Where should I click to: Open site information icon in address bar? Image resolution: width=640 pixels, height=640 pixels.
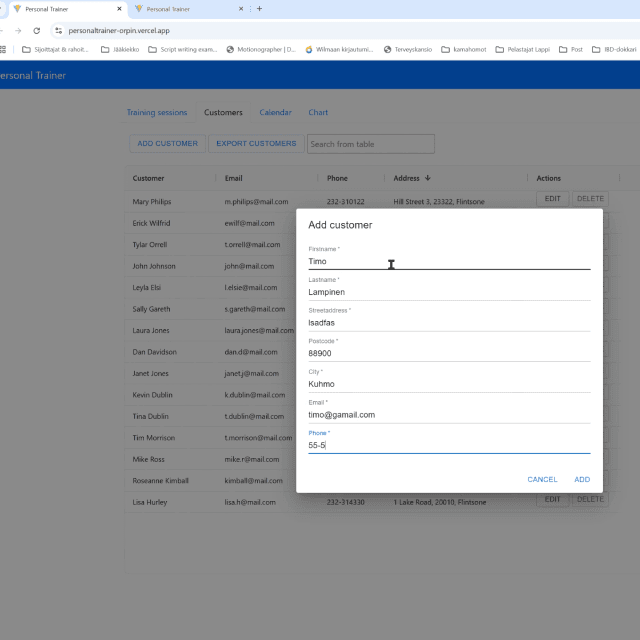tap(58, 31)
